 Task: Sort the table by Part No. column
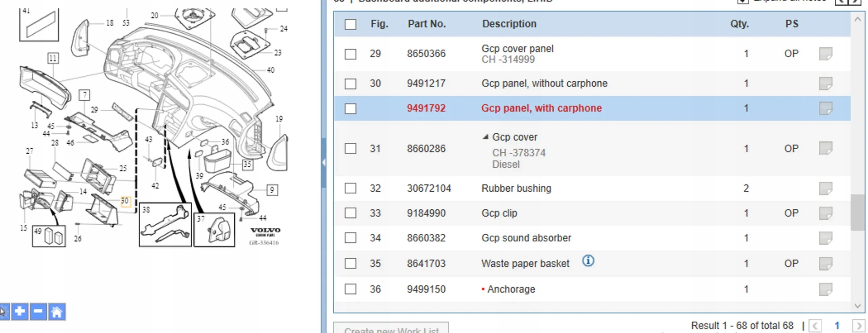pos(427,24)
